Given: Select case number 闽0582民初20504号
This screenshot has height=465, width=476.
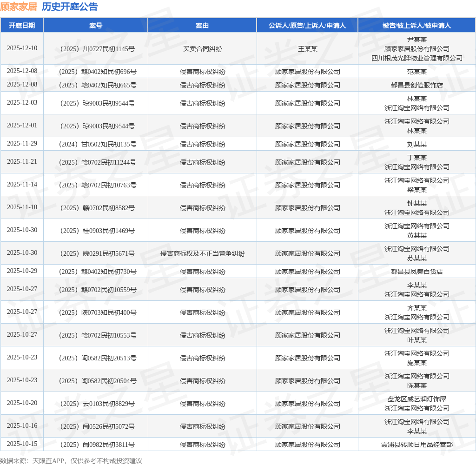Looking at the screenshot, I should [x=98, y=381].
